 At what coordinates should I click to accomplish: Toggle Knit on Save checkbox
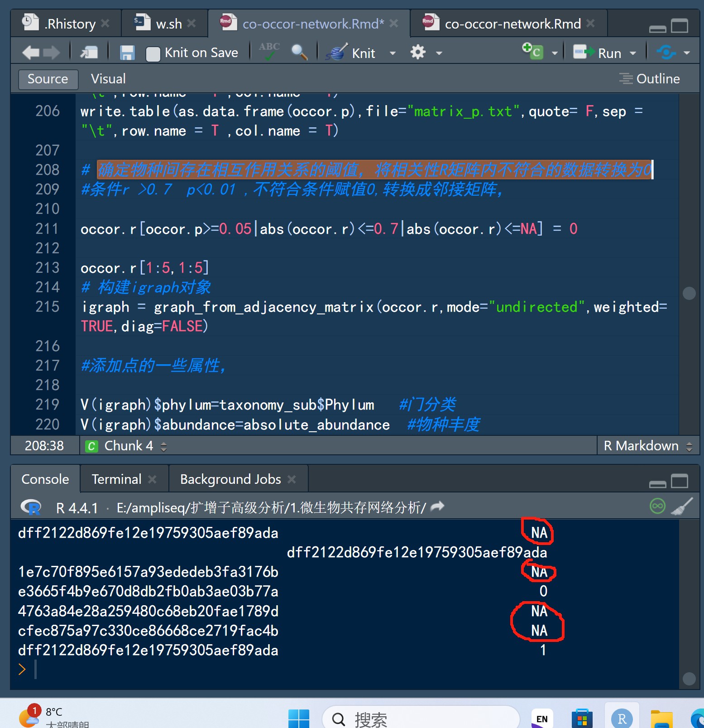click(x=153, y=54)
